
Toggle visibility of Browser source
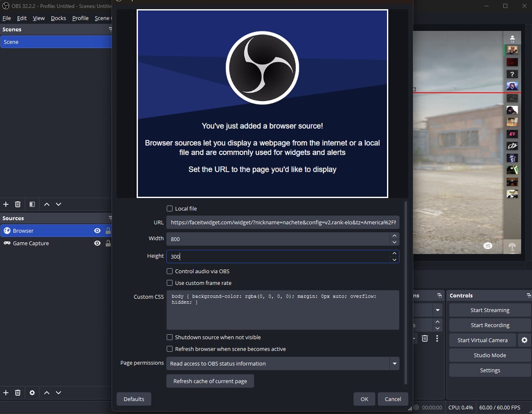(97, 231)
